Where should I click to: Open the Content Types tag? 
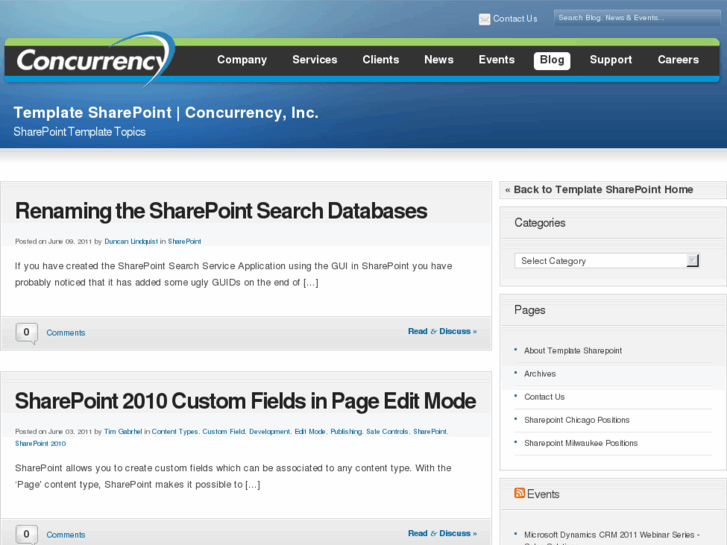[175, 431]
